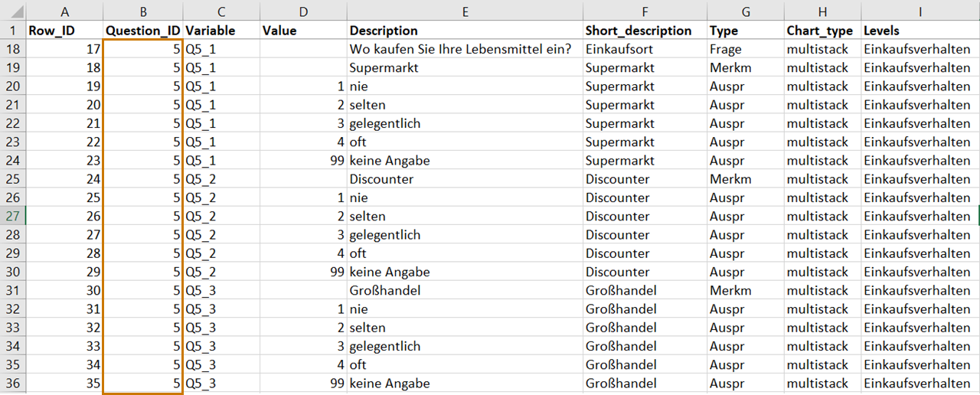The image size is (980, 395).
Task: Select column E header
Action: pos(465,11)
